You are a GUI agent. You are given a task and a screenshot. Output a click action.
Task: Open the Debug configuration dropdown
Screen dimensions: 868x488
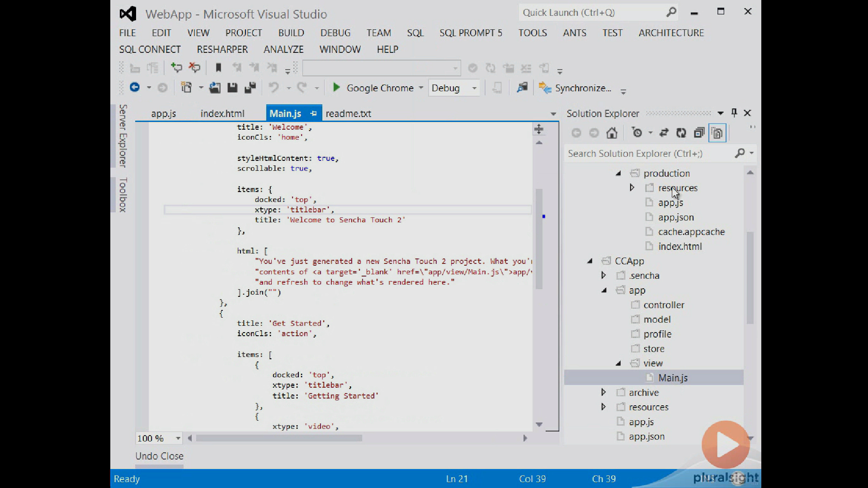(474, 88)
